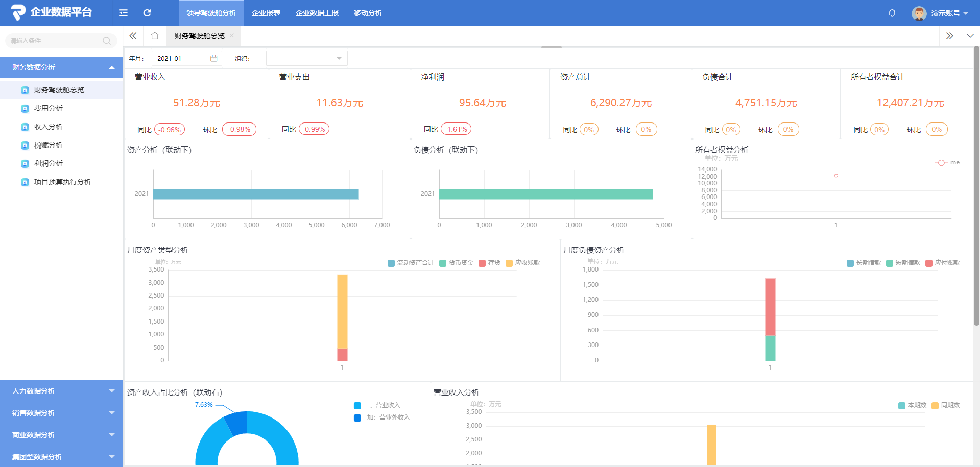The image size is (980, 467).
Task: Click the 年月 date field 2021-01
Action: pyautogui.click(x=186, y=59)
